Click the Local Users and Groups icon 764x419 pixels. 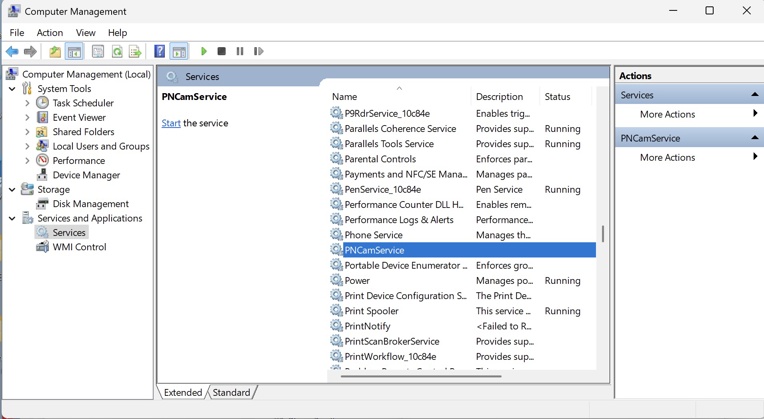click(x=42, y=146)
